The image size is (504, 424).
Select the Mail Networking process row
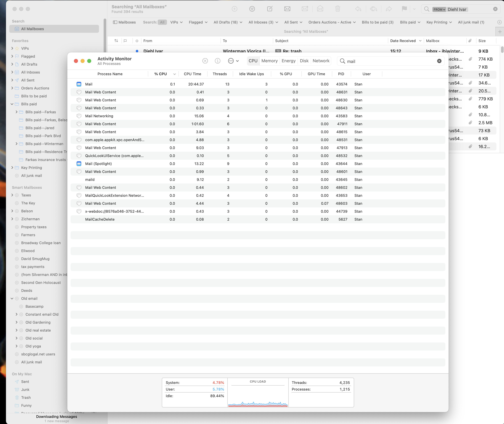[x=99, y=116]
